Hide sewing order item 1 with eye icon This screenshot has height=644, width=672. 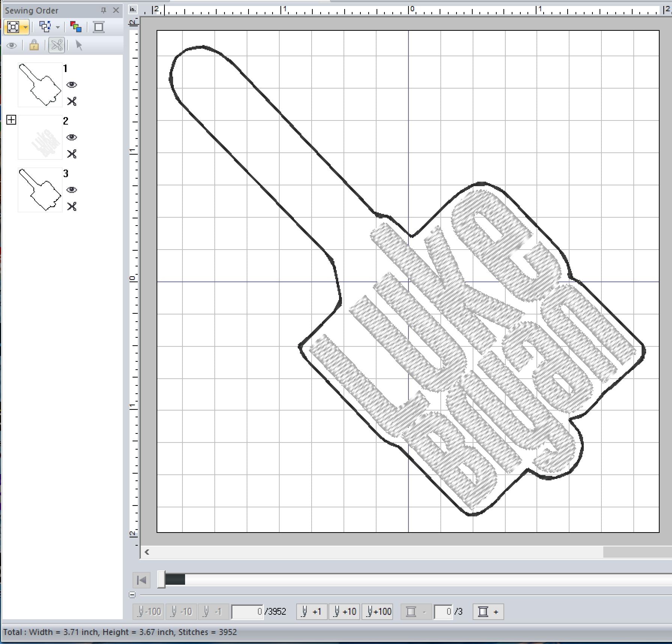click(x=72, y=85)
